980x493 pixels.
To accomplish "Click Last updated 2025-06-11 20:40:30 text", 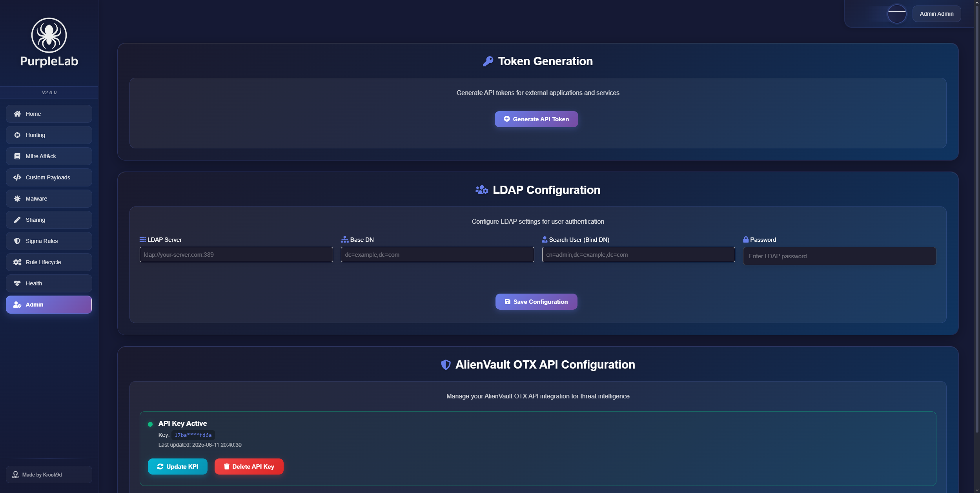I will pyautogui.click(x=200, y=445).
